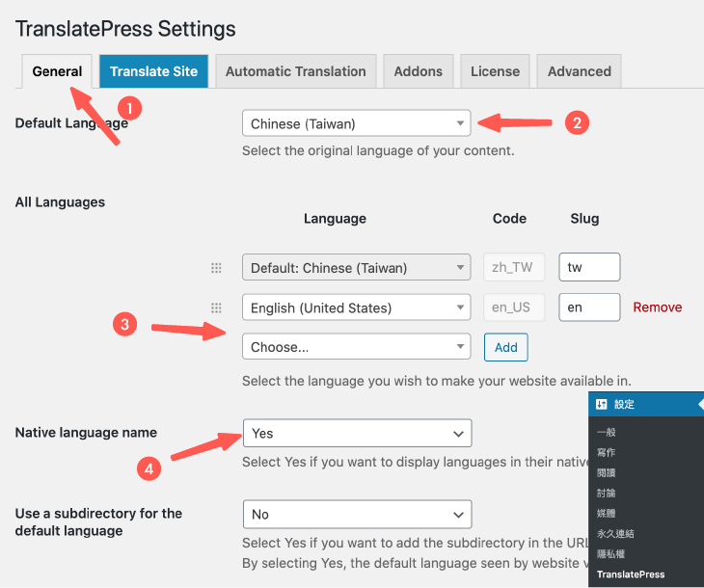
Task: Click the 'Native language name' label
Action: pos(86,432)
